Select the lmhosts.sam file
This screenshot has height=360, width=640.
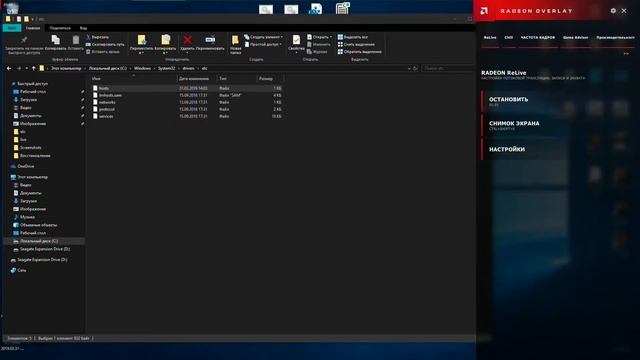[x=187, y=95]
